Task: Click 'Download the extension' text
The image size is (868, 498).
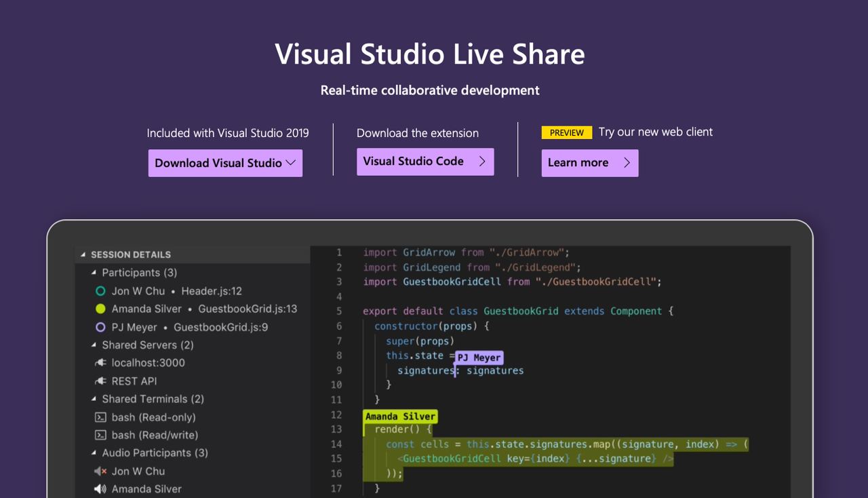Action: tap(418, 133)
